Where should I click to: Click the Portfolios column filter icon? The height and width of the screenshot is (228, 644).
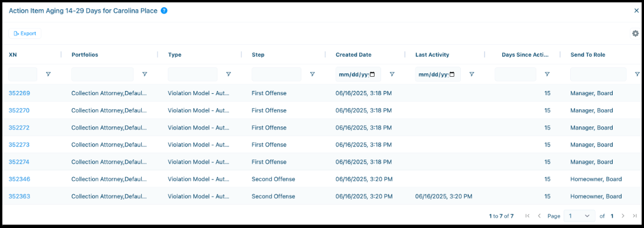coord(145,74)
